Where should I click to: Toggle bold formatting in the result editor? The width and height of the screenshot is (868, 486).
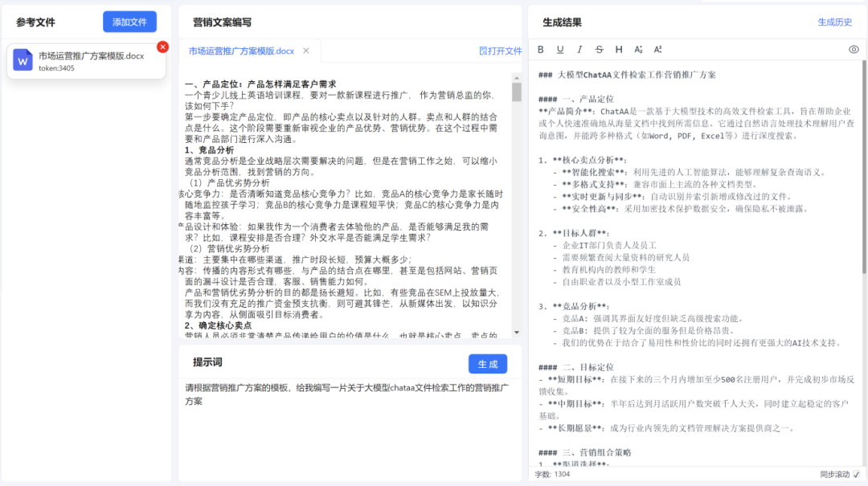(x=541, y=49)
